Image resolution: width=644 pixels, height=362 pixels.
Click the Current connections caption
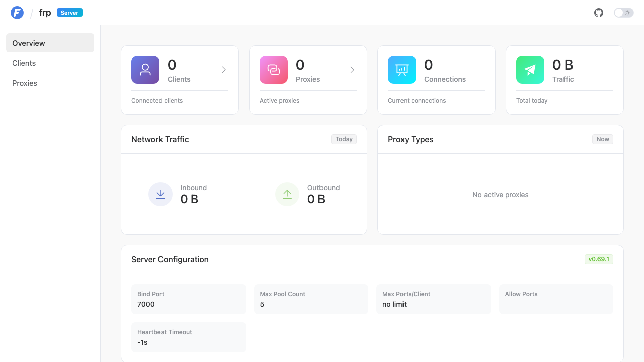point(417,101)
